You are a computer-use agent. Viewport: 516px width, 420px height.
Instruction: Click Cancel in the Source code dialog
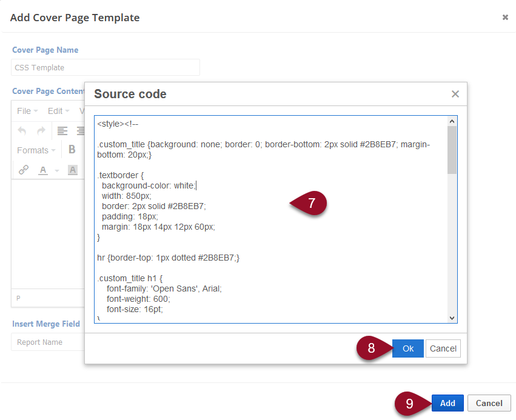click(x=443, y=348)
